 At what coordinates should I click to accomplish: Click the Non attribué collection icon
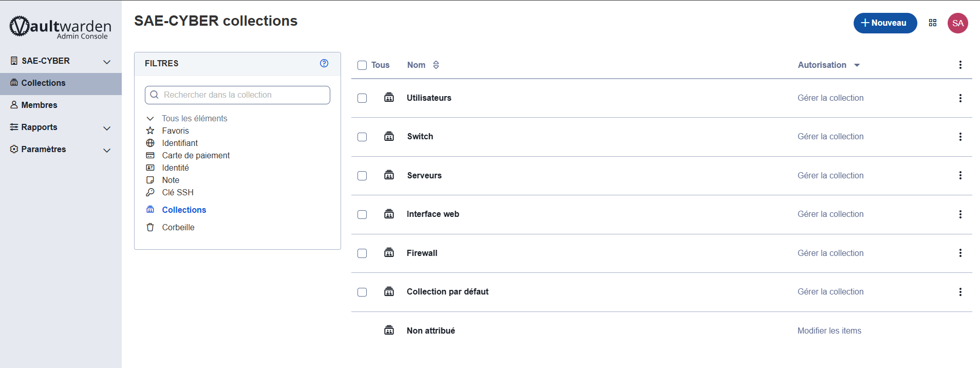389,330
